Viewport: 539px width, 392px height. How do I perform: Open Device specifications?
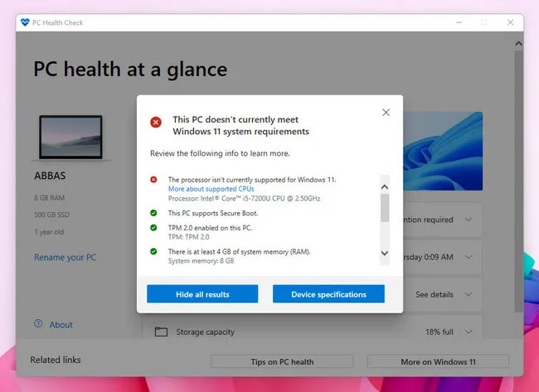329,294
